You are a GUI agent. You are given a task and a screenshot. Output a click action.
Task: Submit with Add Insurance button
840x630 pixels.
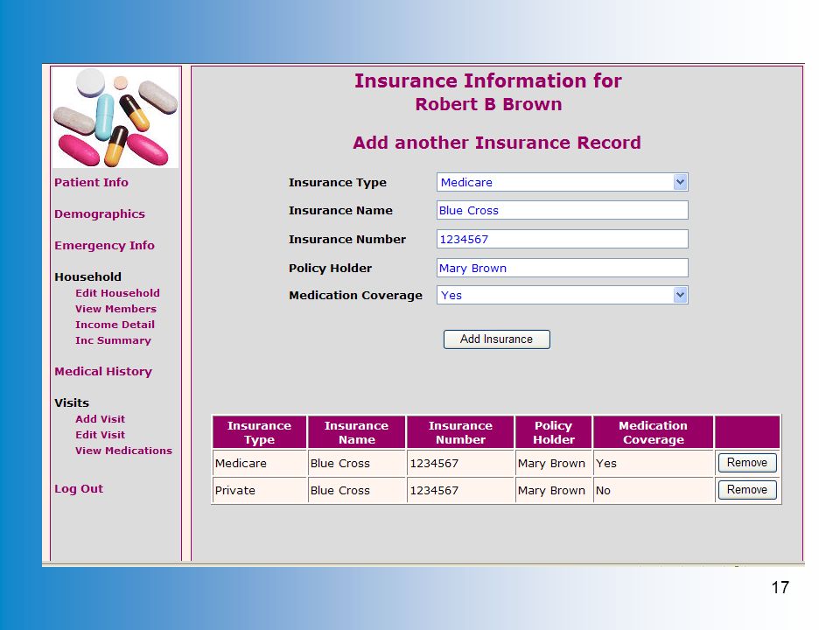click(x=497, y=339)
